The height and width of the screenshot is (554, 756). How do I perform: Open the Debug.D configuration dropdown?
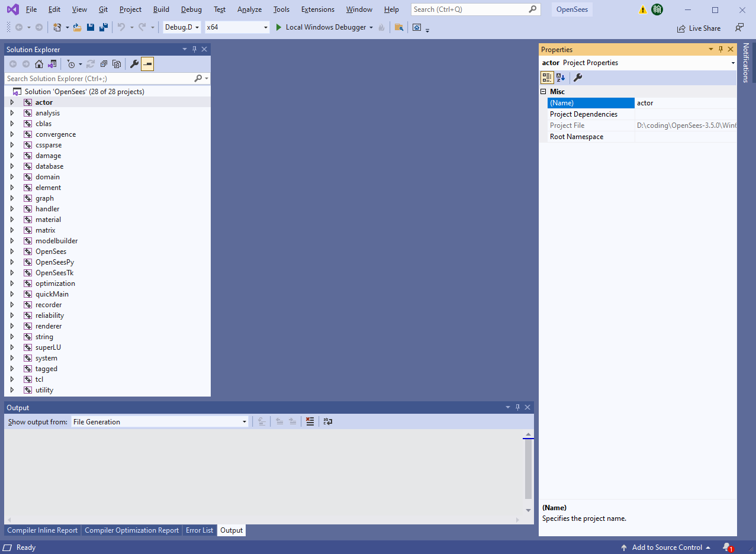point(182,27)
